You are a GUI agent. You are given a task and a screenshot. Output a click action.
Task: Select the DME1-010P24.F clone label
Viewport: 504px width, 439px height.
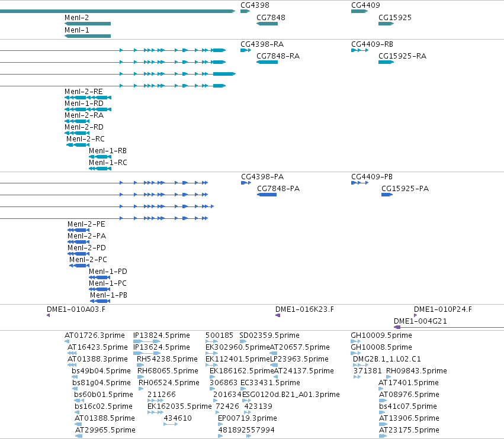pyautogui.click(x=443, y=309)
